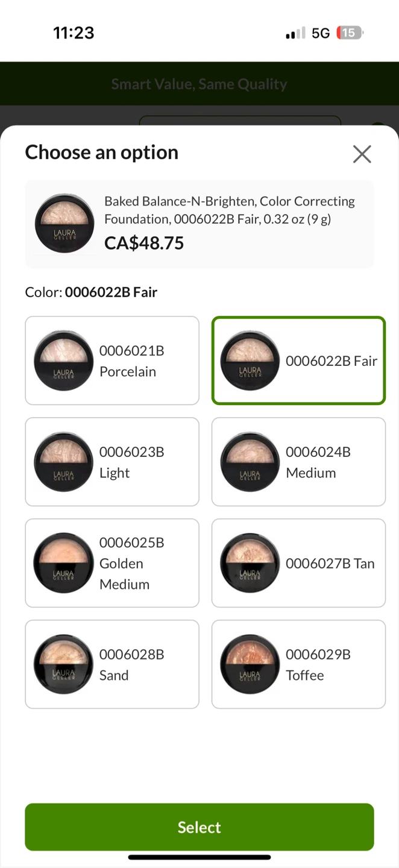
Task: Choose 0006025B Golden Medium shade
Action: point(112,563)
